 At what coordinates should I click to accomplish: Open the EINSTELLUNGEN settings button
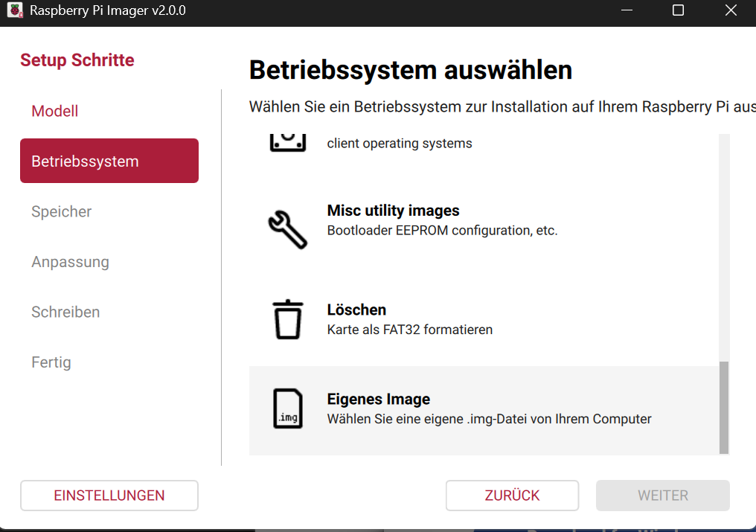tap(109, 496)
